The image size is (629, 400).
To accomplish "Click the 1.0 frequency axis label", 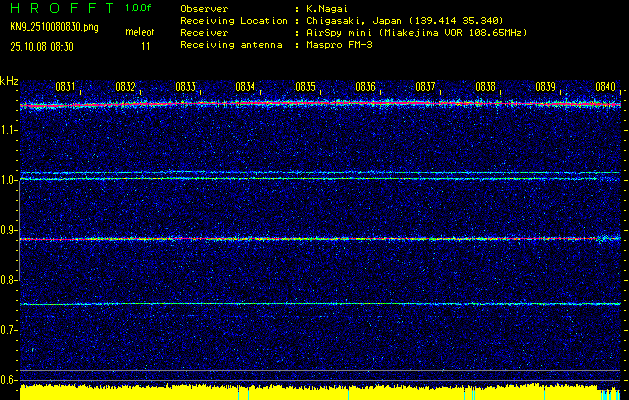I will tap(9, 180).
